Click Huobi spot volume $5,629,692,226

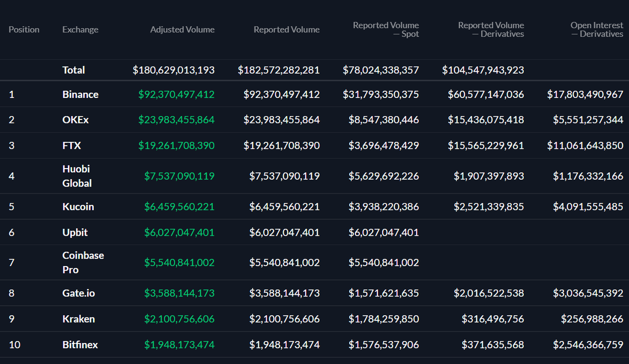click(x=384, y=176)
